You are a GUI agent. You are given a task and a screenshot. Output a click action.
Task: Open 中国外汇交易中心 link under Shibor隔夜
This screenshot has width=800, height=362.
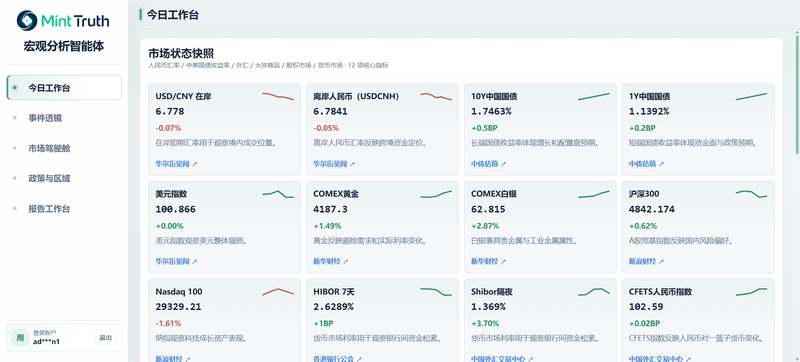pyautogui.click(x=503, y=359)
